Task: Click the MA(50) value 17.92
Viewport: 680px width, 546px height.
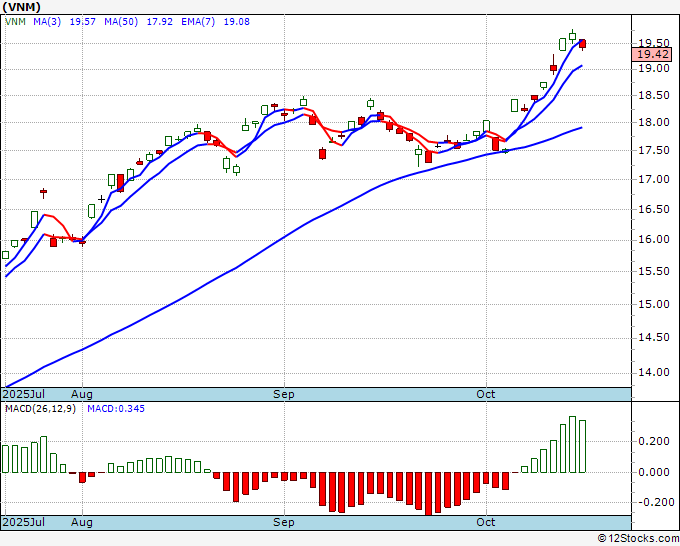Action: [x=160, y=22]
